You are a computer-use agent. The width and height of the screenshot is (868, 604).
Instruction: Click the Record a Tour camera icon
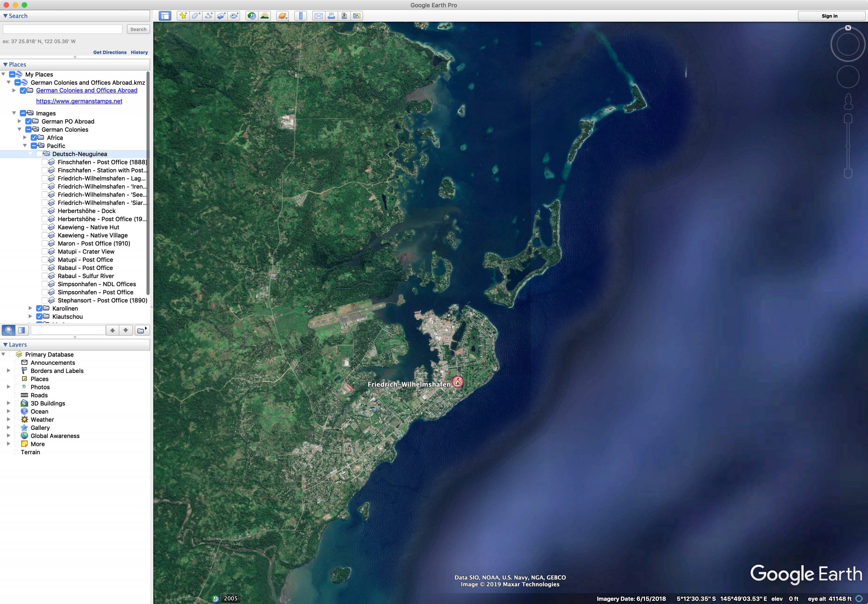pyautogui.click(x=234, y=16)
